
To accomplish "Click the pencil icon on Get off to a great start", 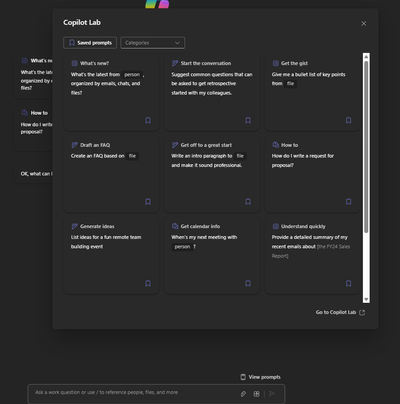I will point(175,145).
